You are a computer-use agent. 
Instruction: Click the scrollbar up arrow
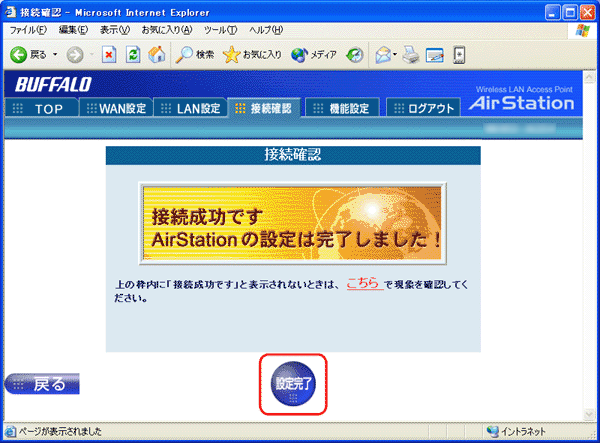tap(589, 78)
